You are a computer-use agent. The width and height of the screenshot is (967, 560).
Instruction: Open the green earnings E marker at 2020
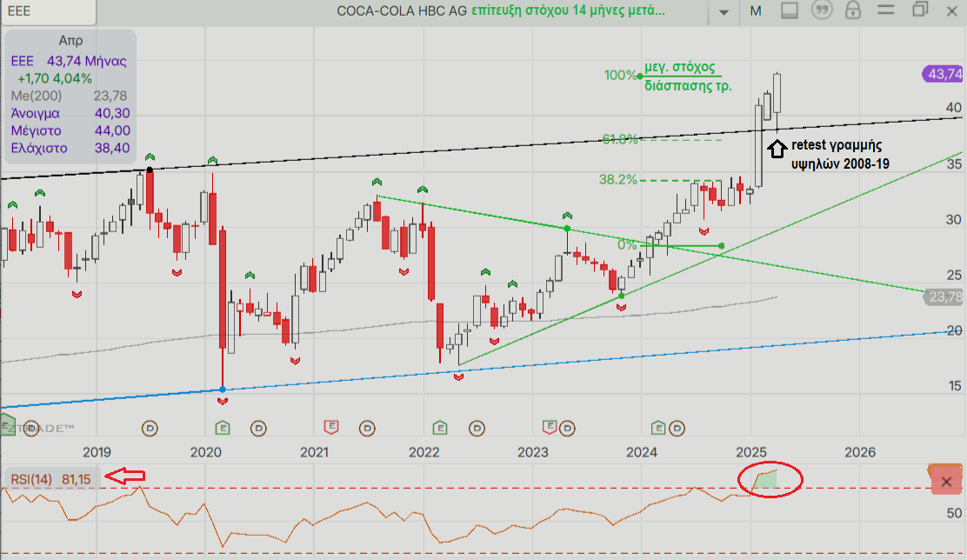click(222, 428)
